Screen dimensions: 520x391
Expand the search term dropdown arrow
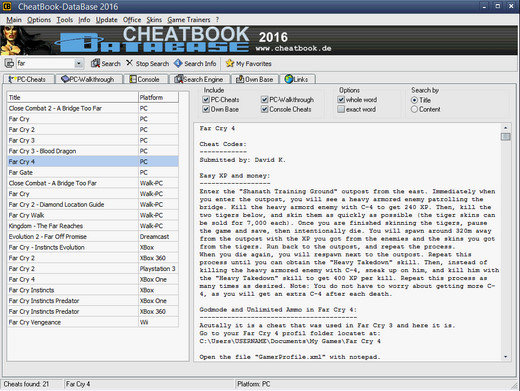point(79,63)
